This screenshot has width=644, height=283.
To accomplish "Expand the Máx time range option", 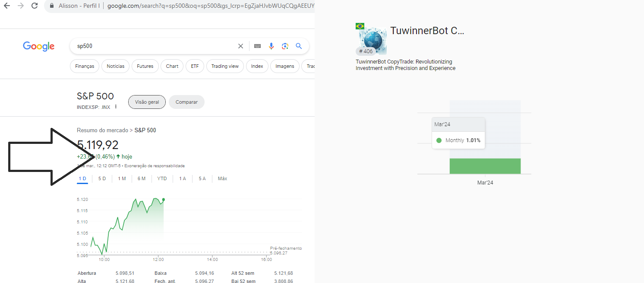I will click(222, 178).
